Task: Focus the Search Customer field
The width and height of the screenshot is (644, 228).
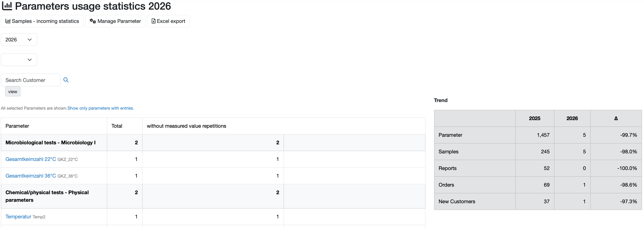Action: (x=31, y=80)
